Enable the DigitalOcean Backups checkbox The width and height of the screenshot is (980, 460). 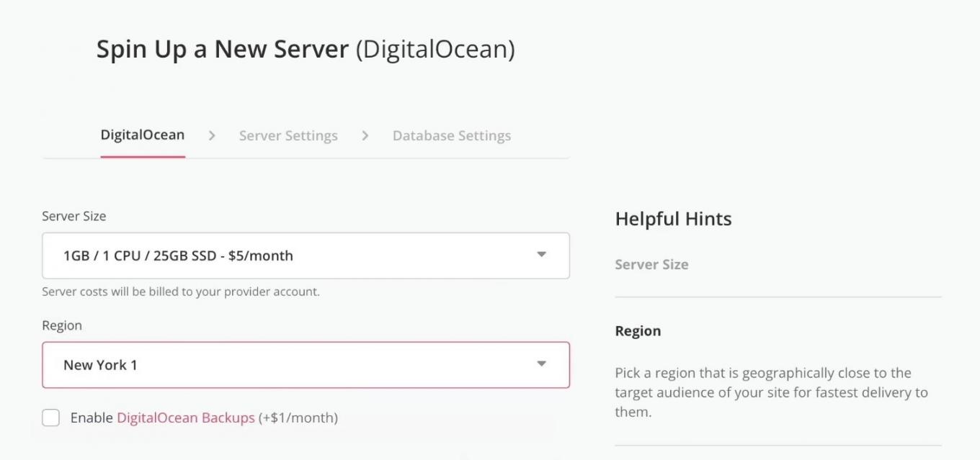tap(51, 418)
